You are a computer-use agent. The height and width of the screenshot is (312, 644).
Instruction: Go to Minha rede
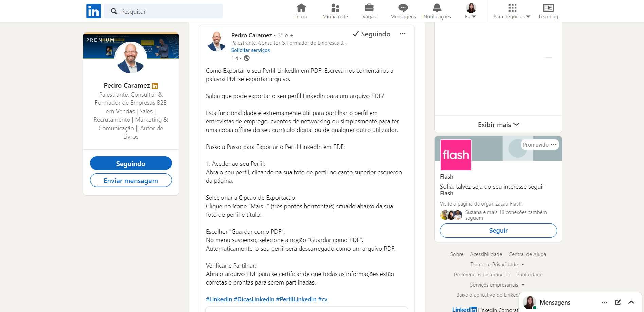click(335, 11)
